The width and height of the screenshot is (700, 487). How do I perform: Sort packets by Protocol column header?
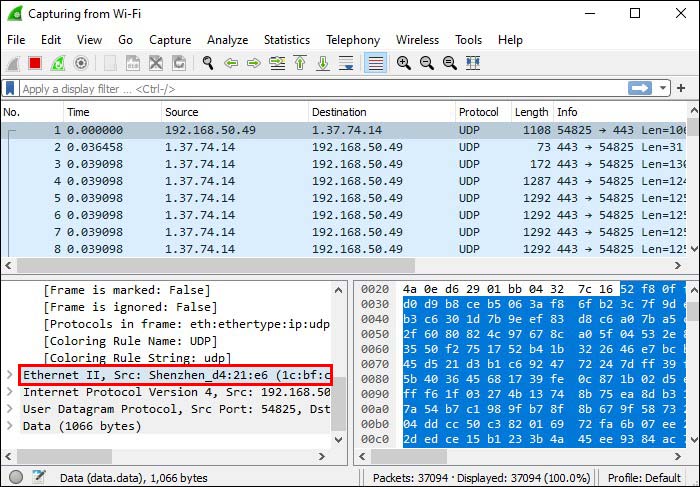pos(479,112)
